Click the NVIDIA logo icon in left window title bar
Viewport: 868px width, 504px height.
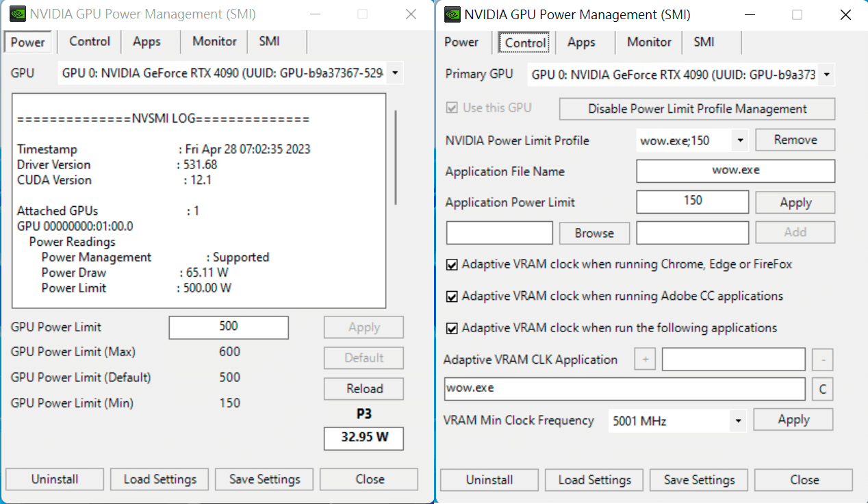pos(17,14)
